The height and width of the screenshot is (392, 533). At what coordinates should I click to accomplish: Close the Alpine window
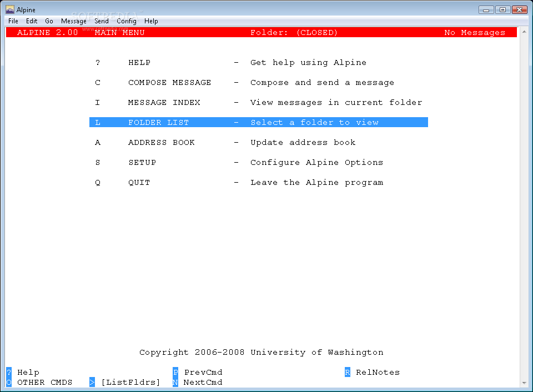click(x=520, y=10)
